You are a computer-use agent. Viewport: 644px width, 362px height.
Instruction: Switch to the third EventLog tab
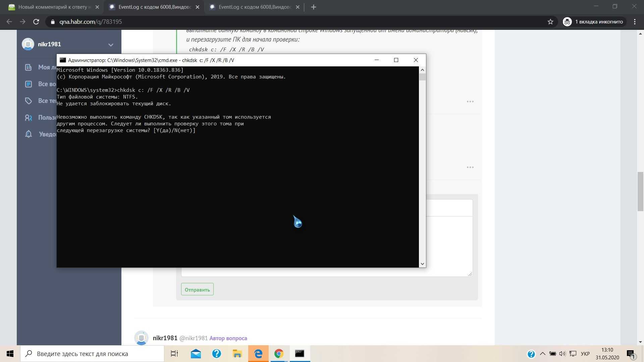coord(254,7)
